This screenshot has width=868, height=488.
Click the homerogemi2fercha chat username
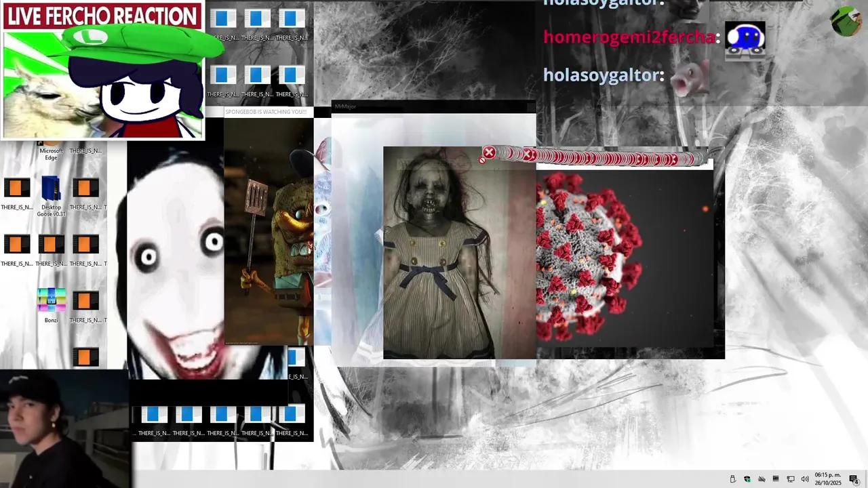pos(629,37)
